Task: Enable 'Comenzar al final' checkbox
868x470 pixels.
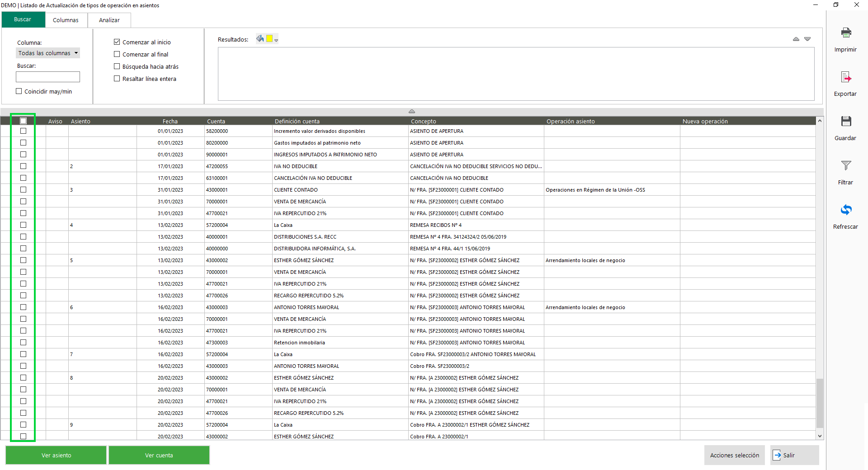Action: (117, 54)
